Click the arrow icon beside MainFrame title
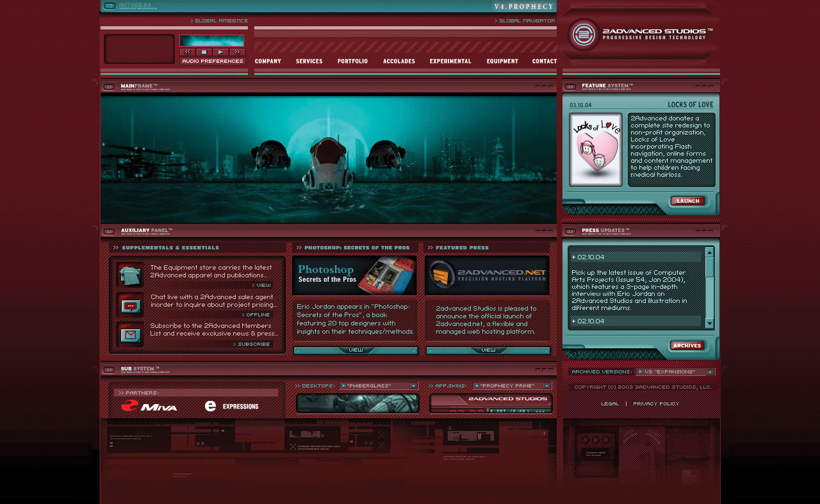 click(109, 86)
